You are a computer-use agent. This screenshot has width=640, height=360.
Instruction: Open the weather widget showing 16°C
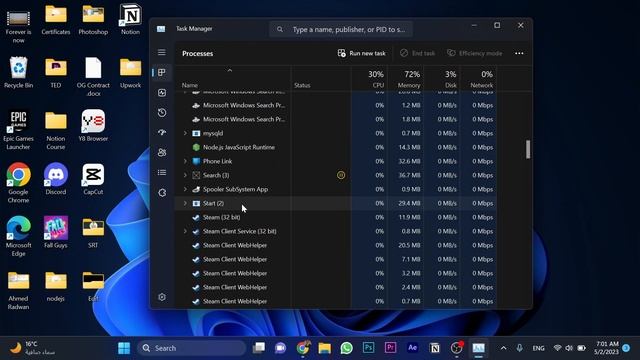tap(32, 348)
